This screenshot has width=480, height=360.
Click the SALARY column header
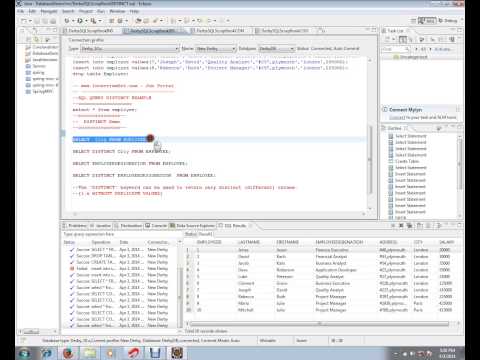[x=447, y=242]
